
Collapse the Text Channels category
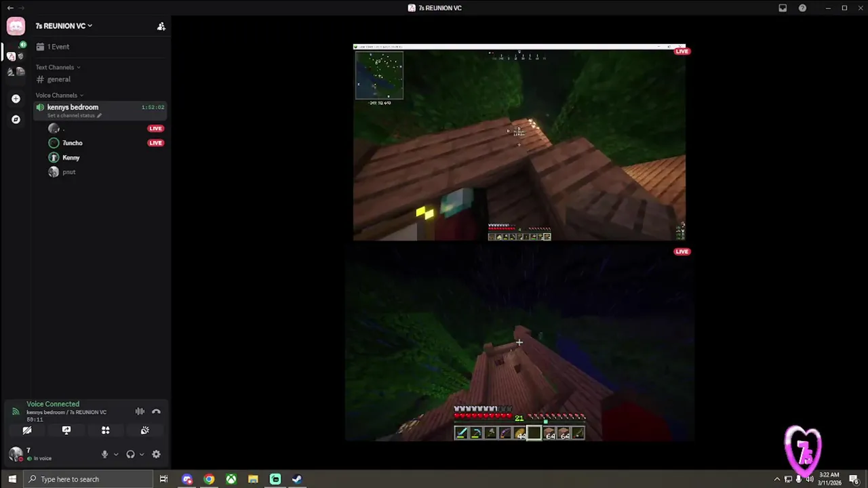(58, 67)
